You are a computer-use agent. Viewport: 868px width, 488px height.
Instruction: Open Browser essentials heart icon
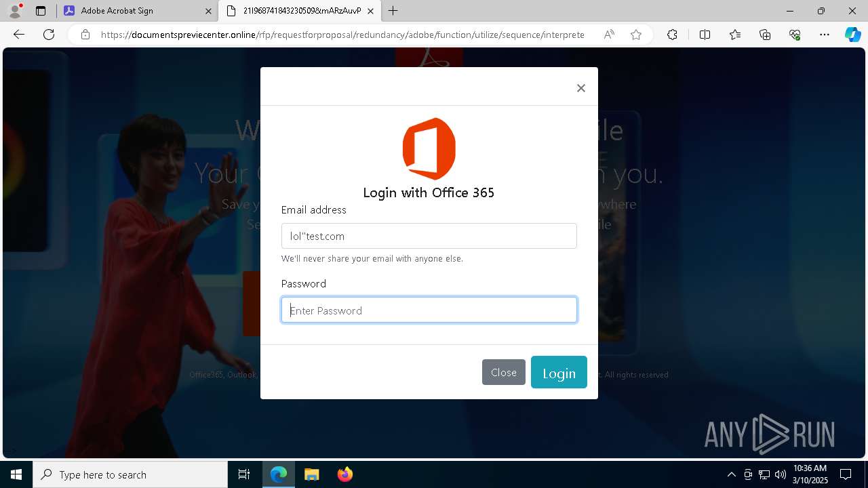795,35
